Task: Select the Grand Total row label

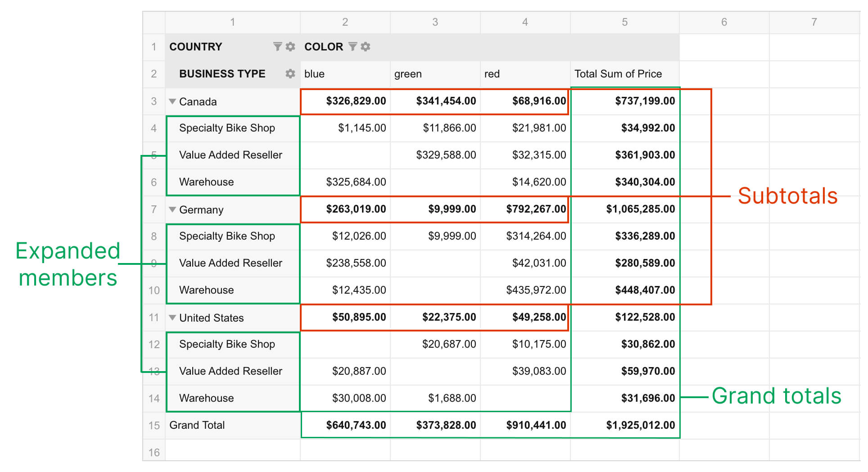Action: 197,425
